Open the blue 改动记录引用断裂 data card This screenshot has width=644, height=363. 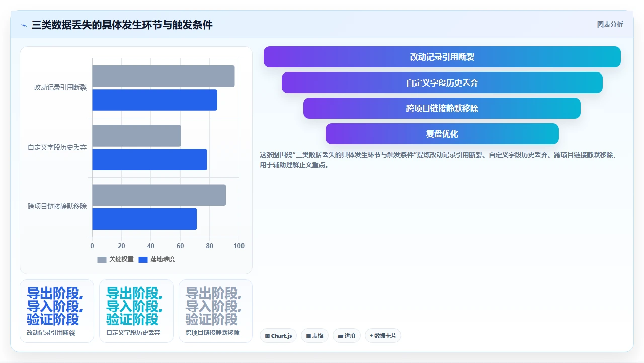coord(57,311)
